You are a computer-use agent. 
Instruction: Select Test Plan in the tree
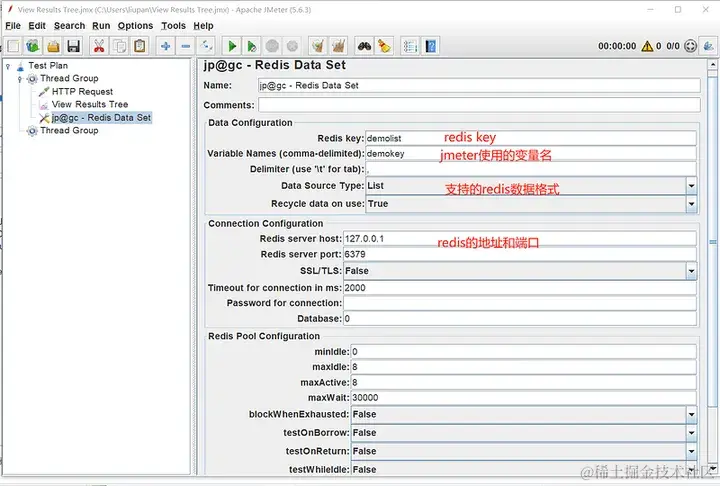click(x=48, y=66)
